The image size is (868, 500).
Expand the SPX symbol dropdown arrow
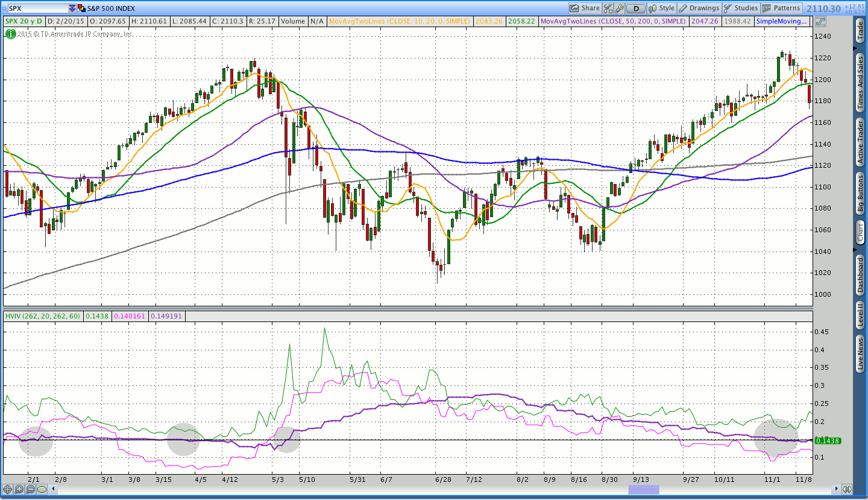click(72, 8)
